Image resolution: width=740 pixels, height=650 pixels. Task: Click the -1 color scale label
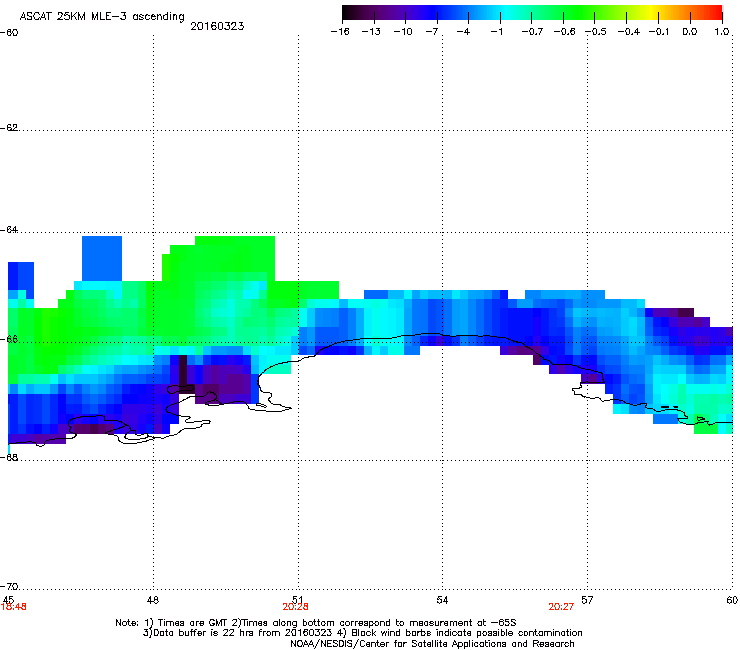(496, 32)
